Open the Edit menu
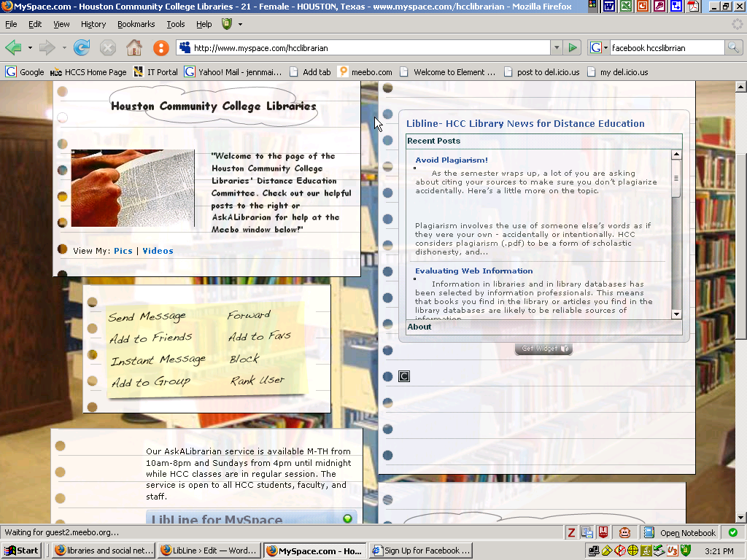This screenshot has width=747, height=560. click(x=35, y=24)
